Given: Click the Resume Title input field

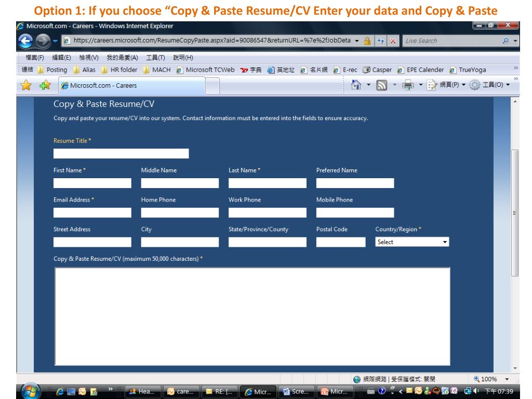Looking at the screenshot, I should (x=121, y=153).
